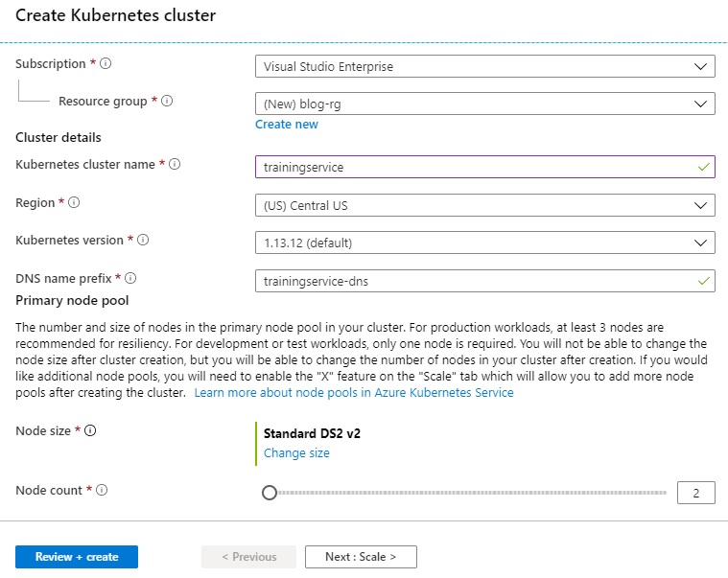Click the Node count slider handle
728x578 pixels.
tap(270, 493)
